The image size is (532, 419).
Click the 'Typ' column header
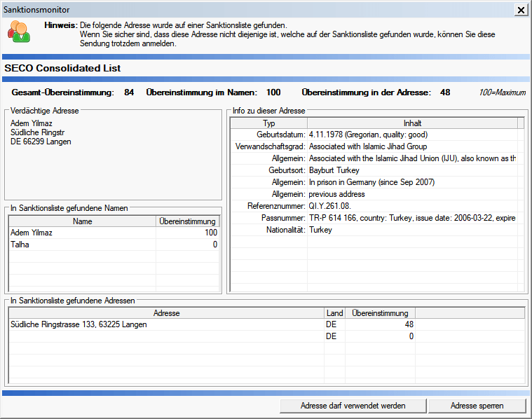point(268,123)
